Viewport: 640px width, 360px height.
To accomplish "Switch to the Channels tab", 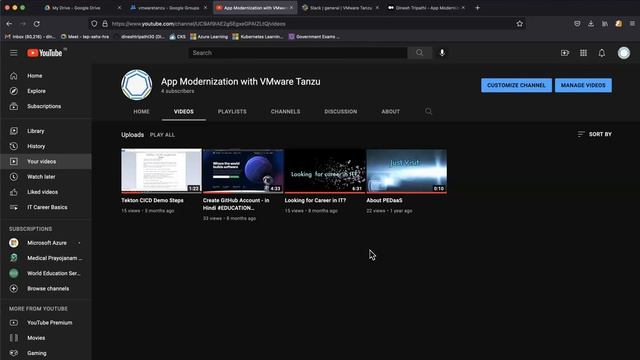I will click(x=285, y=111).
